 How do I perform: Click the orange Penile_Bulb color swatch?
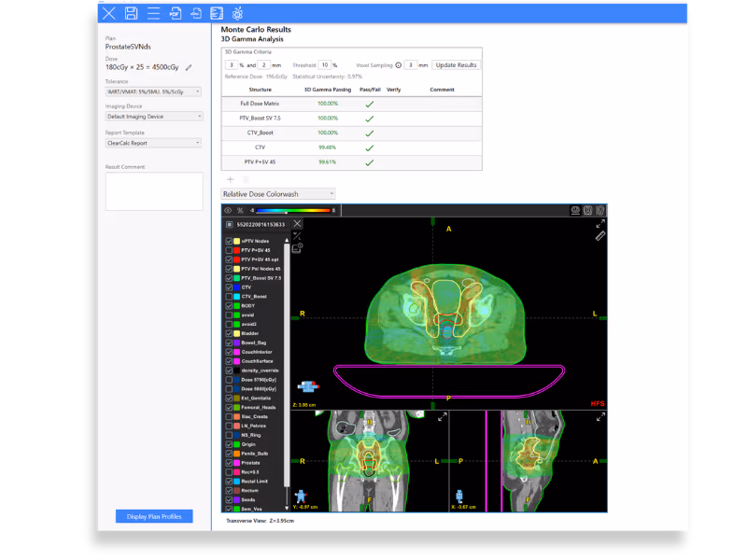(237, 454)
